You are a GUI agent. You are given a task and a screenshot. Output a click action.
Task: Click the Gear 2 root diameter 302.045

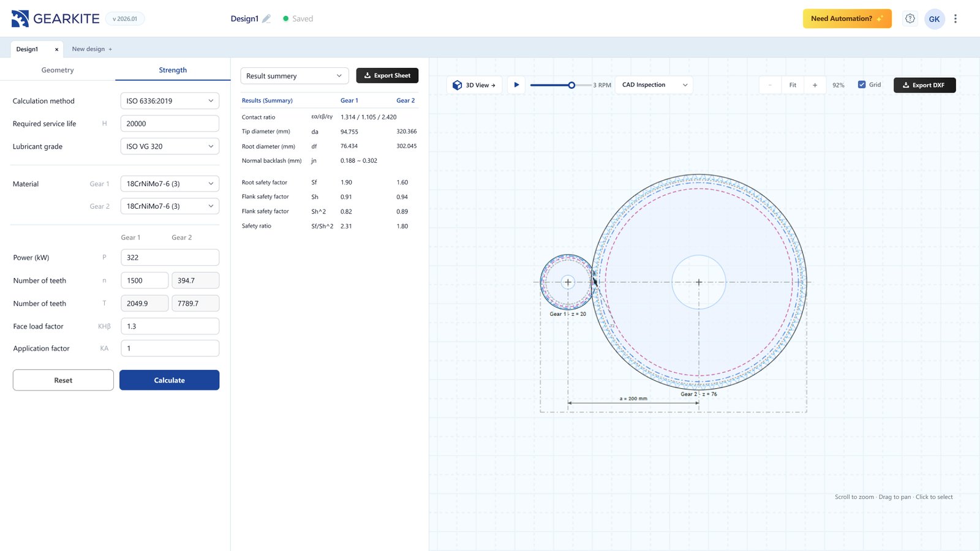[x=407, y=146]
